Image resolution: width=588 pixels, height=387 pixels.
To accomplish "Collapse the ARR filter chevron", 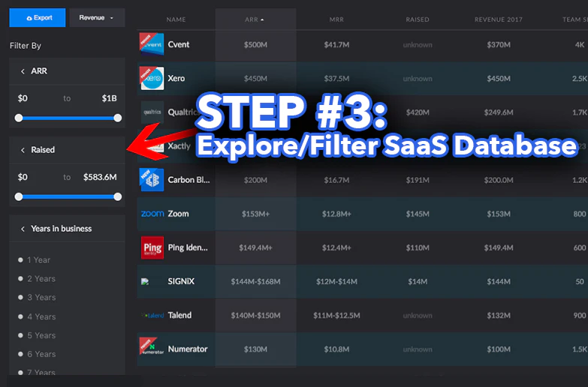I will pyautogui.click(x=23, y=71).
